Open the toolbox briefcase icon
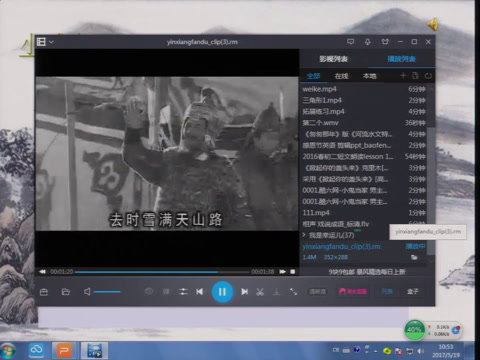Screen dimensions: 480x360 (44, 292)
